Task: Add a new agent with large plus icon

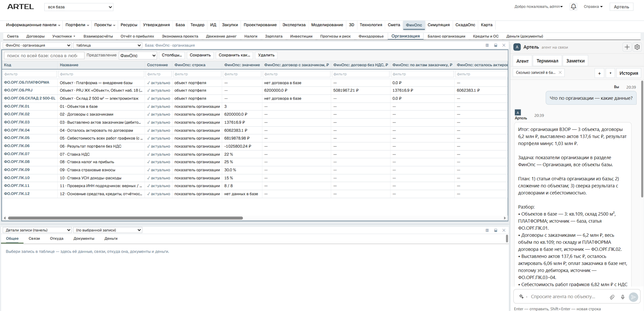Action: (627, 47)
